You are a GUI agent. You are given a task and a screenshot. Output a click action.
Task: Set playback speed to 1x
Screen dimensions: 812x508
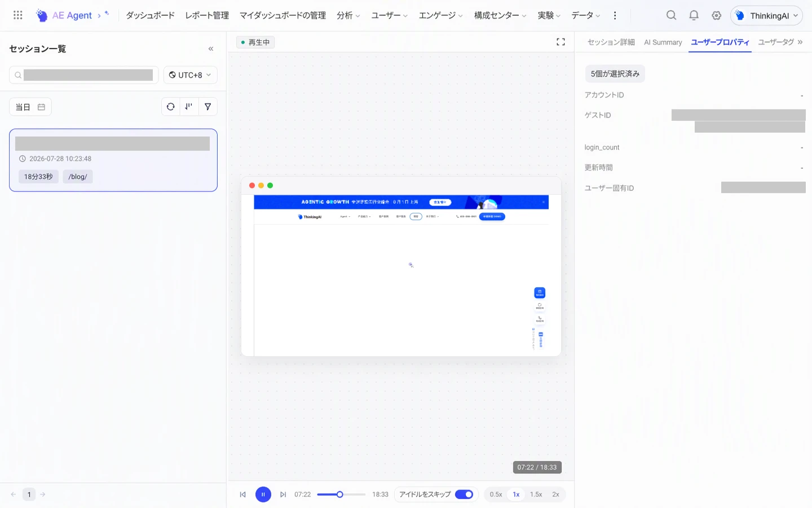[516, 494]
